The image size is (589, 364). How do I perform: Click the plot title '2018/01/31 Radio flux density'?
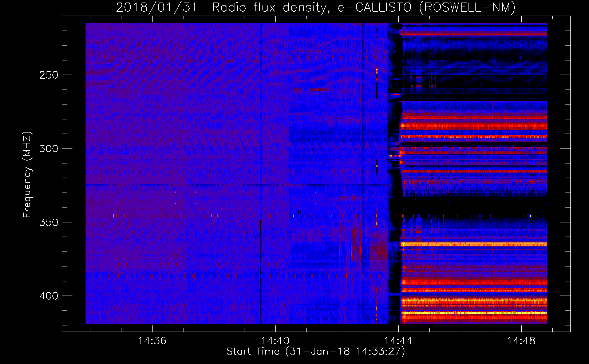click(x=316, y=7)
